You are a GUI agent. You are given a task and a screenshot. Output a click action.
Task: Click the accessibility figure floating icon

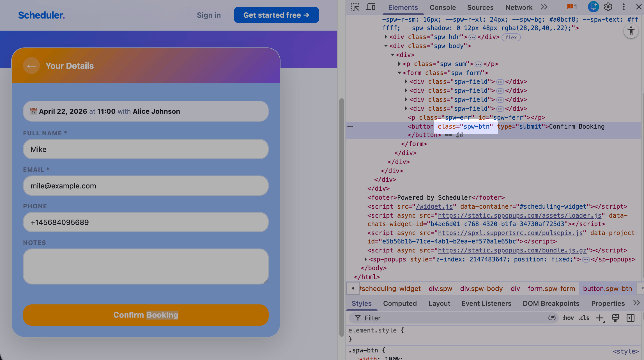tap(631, 31)
